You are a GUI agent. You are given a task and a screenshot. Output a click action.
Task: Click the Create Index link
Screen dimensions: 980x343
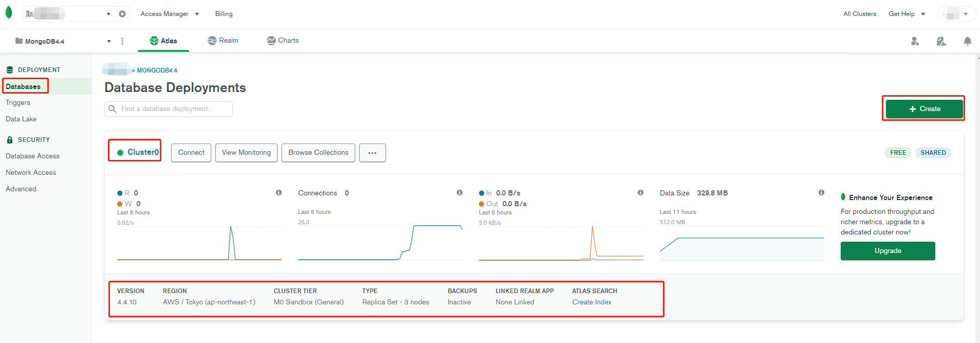(x=591, y=302)
